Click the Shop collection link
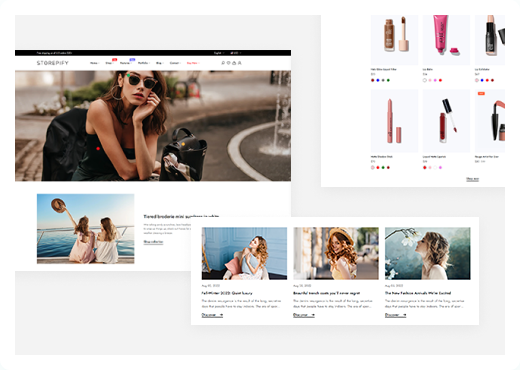The height and width of the screenshot is (370, 520). point(153,242)
